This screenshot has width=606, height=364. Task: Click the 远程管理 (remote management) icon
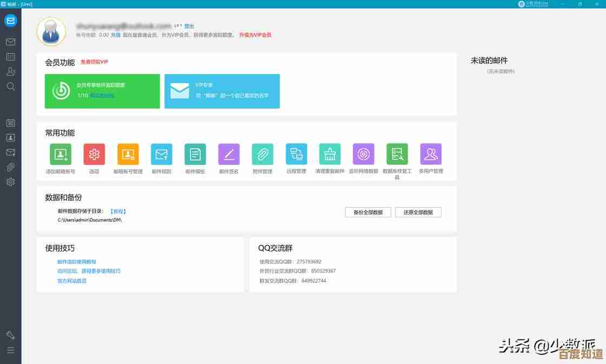pos(297,154)
